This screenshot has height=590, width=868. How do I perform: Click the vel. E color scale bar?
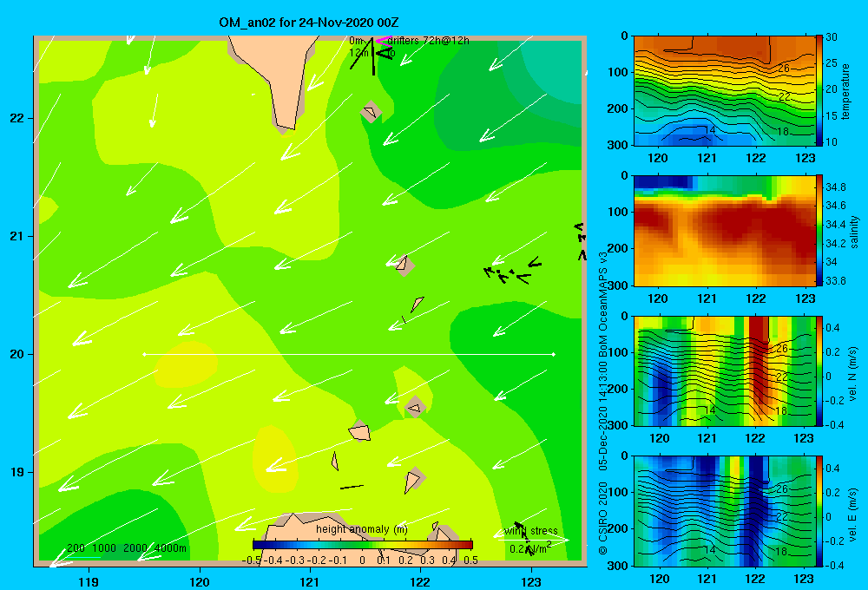819,511
